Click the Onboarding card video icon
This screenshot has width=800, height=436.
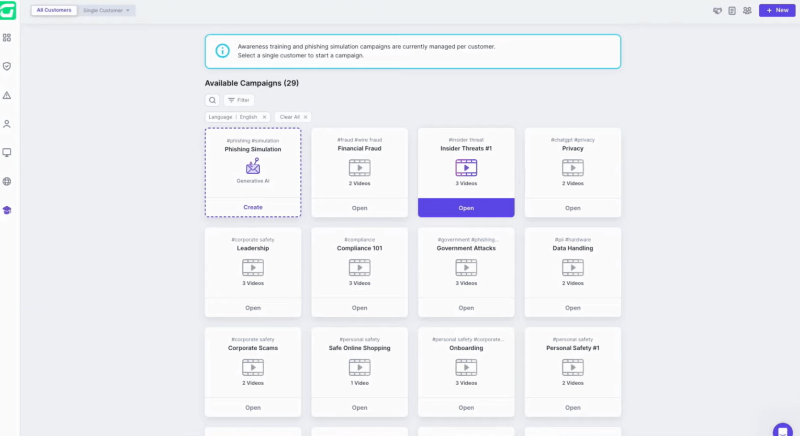[466, 368]
